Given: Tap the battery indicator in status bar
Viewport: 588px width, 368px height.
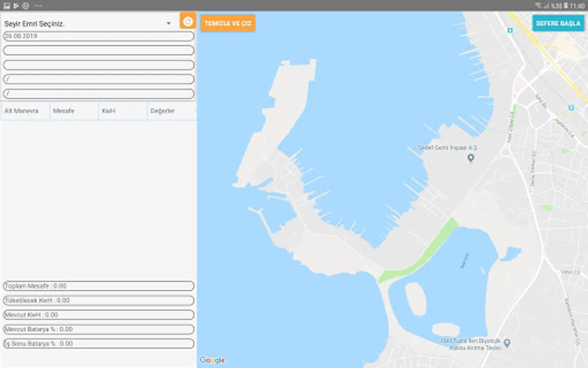Looking at the screenshot, I should coord(566,6).
